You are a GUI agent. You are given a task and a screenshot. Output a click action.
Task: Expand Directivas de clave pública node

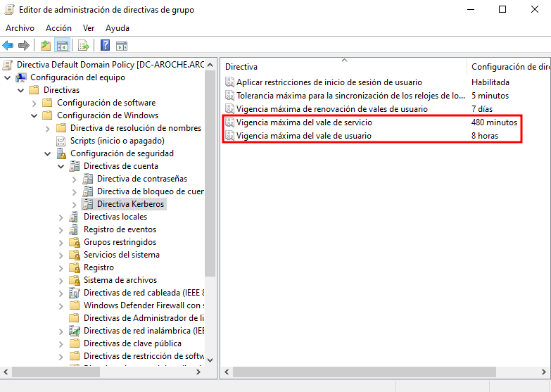click(61, 344)
